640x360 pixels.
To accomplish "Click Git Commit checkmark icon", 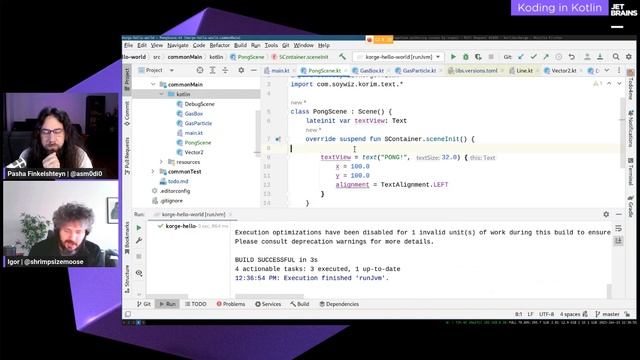I will (533, 57).
